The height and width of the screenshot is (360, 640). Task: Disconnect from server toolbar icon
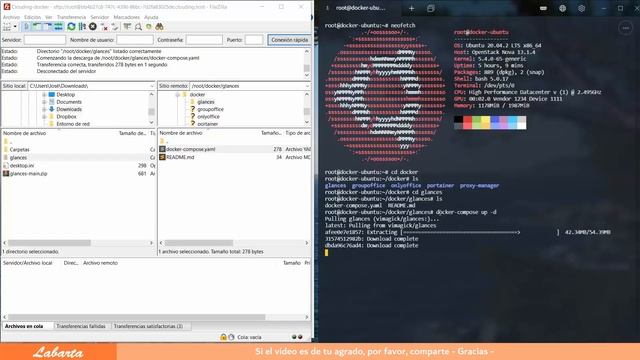point(104,27)
